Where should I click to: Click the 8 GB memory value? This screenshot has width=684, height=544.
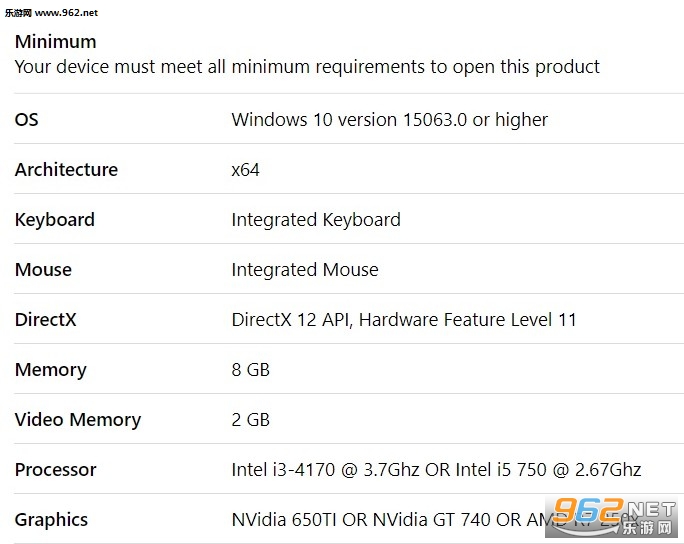click(250, 369)
